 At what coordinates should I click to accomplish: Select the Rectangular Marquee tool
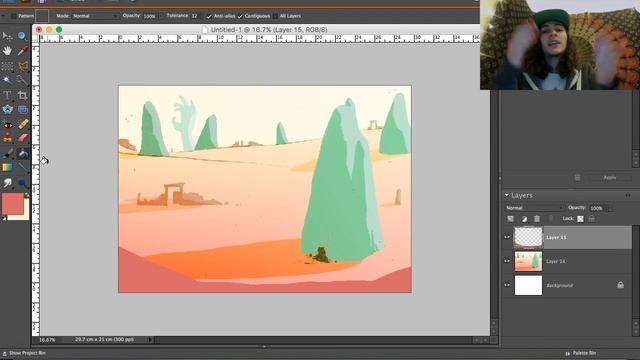[x=7, y=65]
